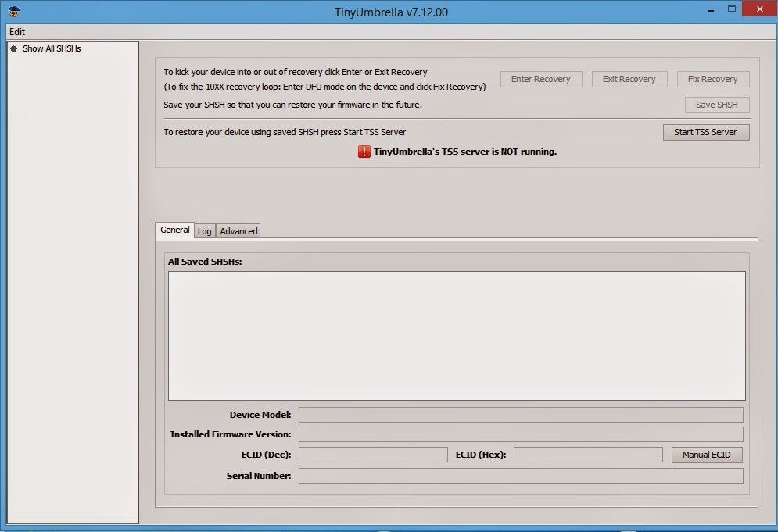This screenshot has height=532, width=778.
Task: Select Show All SHSHs tree item
Action: pos(52,48)
